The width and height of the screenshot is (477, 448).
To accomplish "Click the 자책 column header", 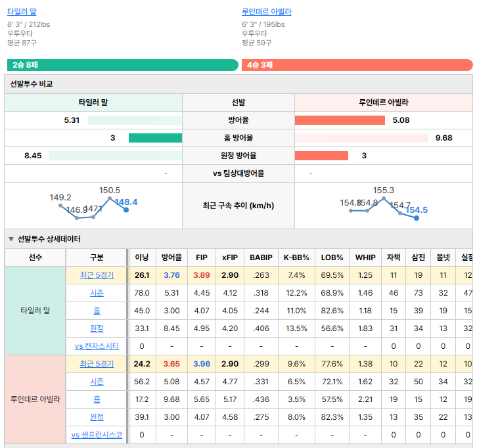I will (394, 258).
